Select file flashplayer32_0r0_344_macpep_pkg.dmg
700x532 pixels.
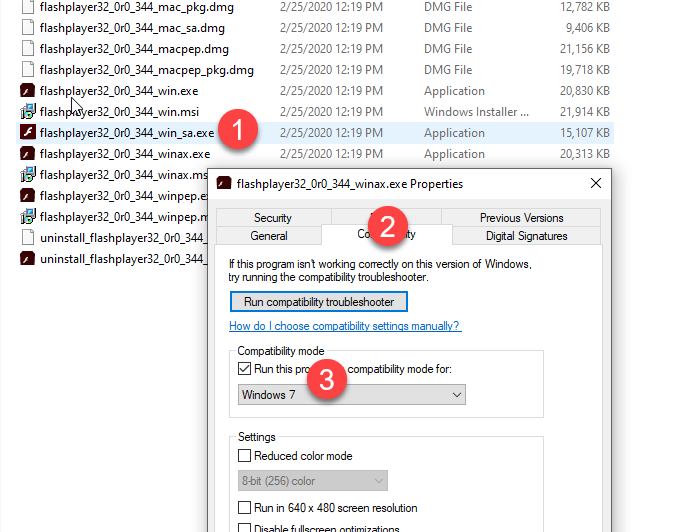pos(146,70)
